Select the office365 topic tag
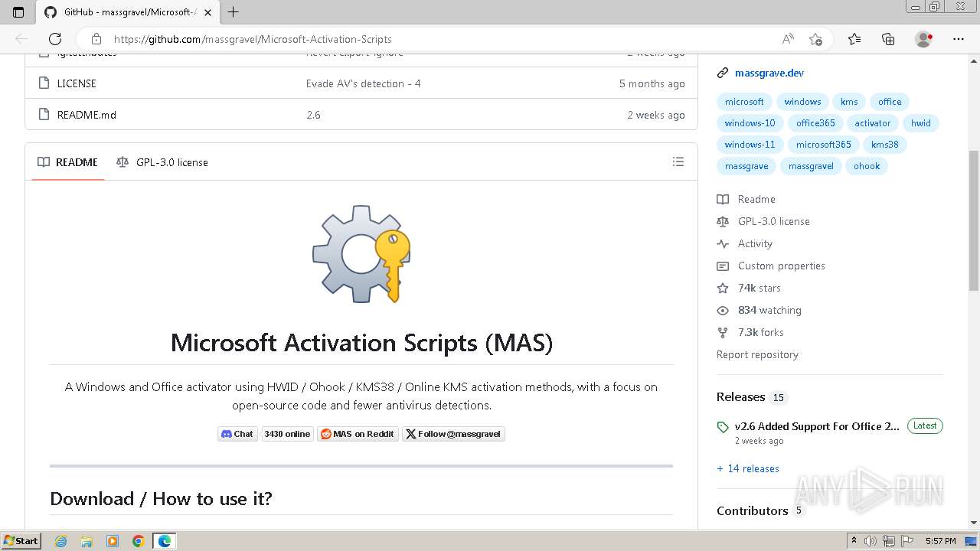Viewport: 980px width, 551px height. 815,123
